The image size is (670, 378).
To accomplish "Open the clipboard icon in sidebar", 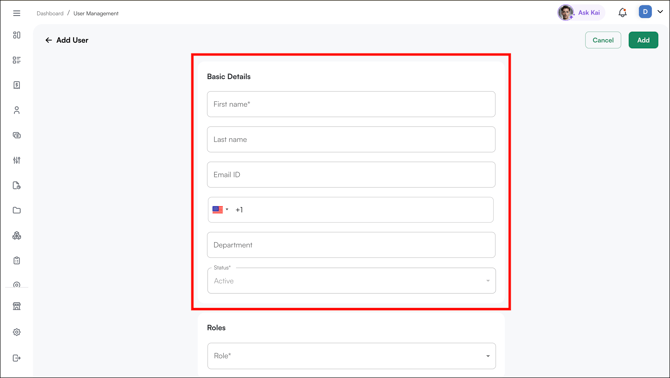I will [17, 261].
